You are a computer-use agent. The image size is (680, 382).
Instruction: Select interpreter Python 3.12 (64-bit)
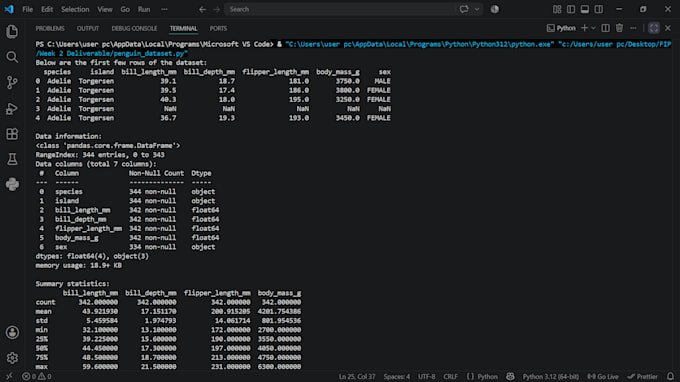click(550, 376)
